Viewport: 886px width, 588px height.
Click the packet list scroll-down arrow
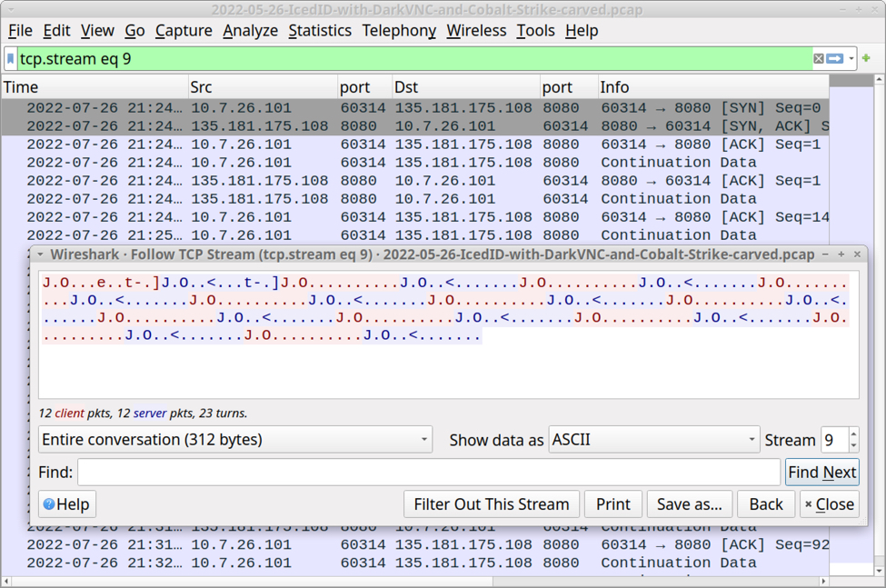pos(879,571)
